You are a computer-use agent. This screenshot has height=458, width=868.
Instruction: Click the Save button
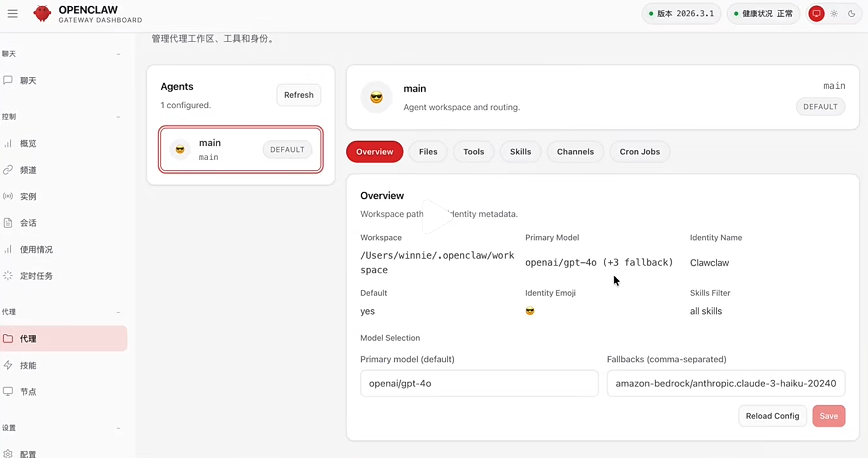point(829,416)
